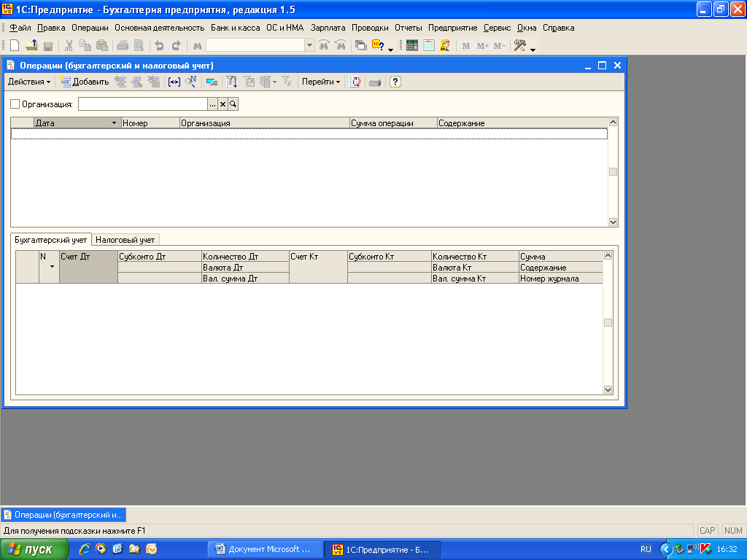This screenshot has width=747, height=560.
Task: Expand the help icon dropdown arrow
Action: [391, 50]
